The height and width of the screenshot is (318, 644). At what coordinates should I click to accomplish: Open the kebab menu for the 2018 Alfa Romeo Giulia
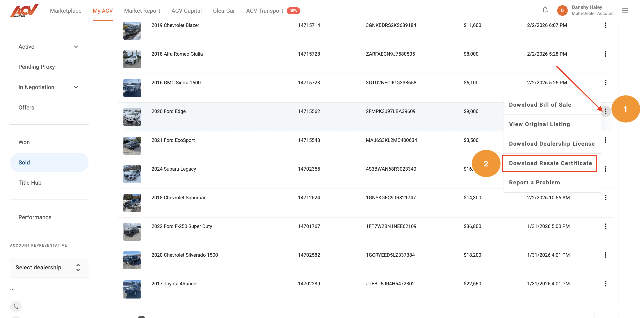tap(605, 54)
